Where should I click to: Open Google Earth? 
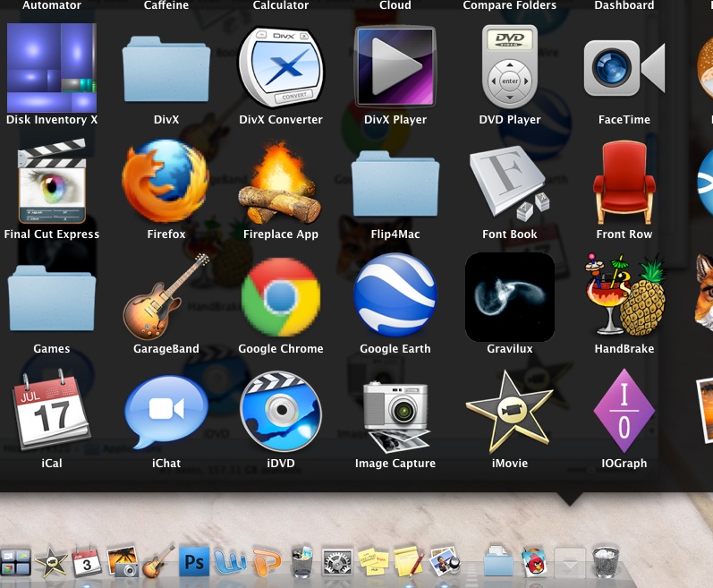coord(395,294)
